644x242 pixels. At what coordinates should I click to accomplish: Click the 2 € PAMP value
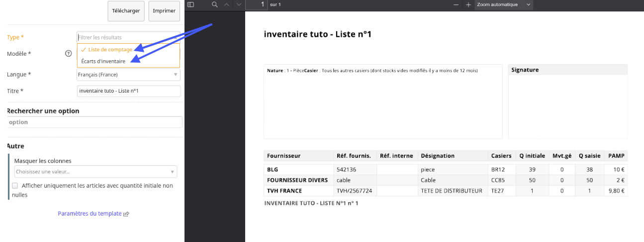[621, 180]
